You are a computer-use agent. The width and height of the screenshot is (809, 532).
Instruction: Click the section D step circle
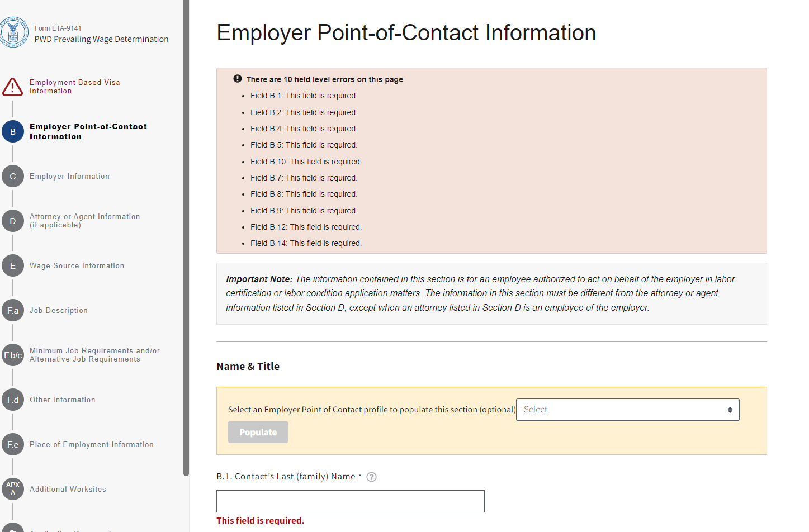click(x=13, y=221)
